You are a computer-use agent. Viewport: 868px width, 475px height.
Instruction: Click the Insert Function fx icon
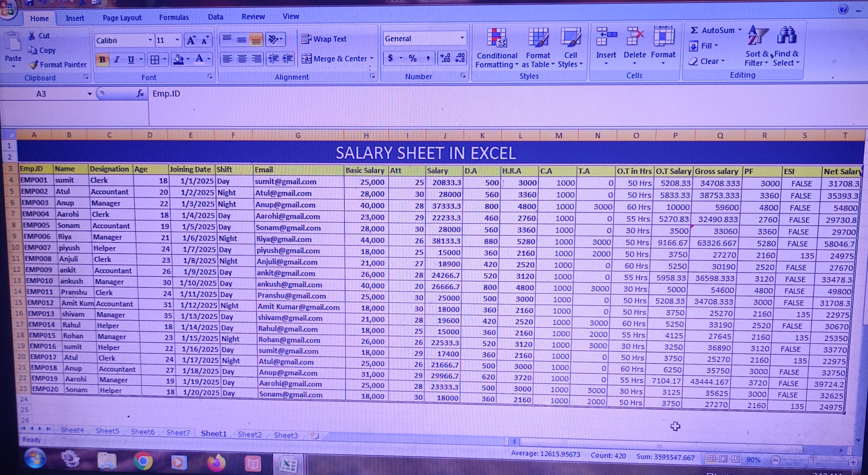point(140,93)
